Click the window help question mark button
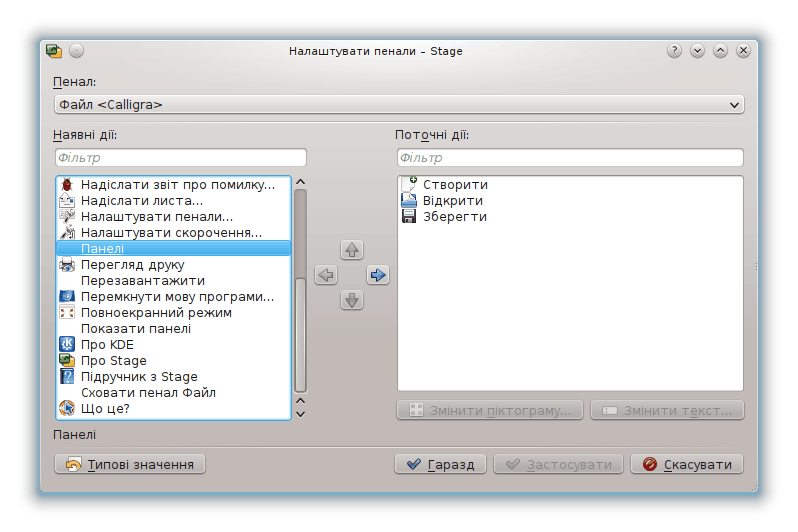798x532 pixels. pyautogui.click(x=675, y=50)
